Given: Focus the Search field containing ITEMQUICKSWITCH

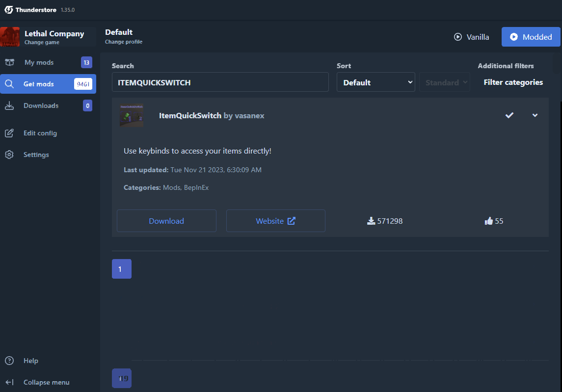Looking at the screenshot, I should coord(220,82).
